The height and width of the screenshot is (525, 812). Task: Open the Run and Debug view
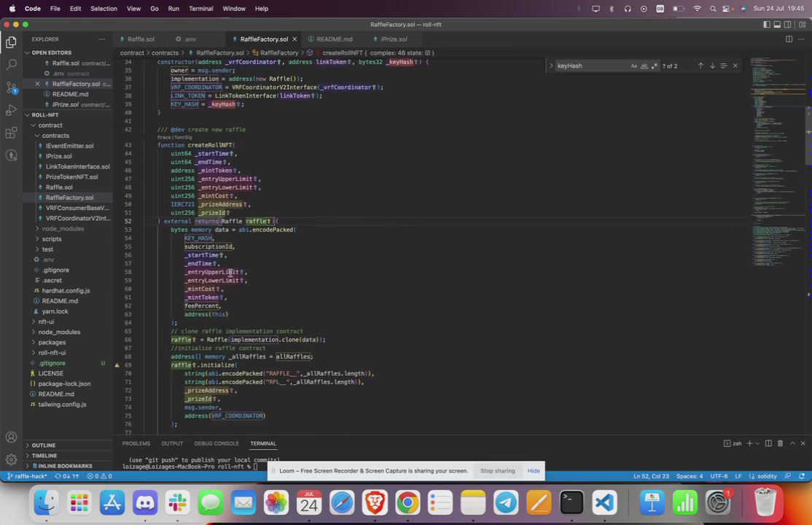point(11,110)
